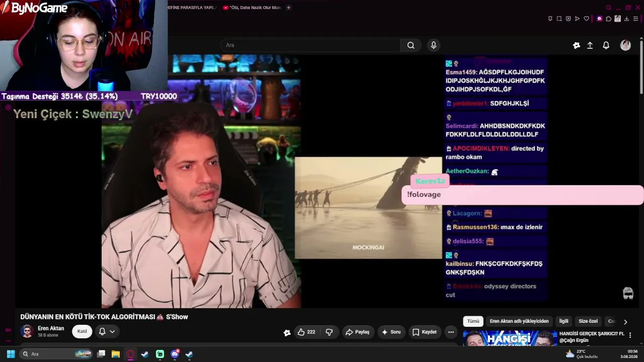This screenshot has height=362, width=644.
Task: Click the YouTube search magnifier button
Action: (411, 45)
